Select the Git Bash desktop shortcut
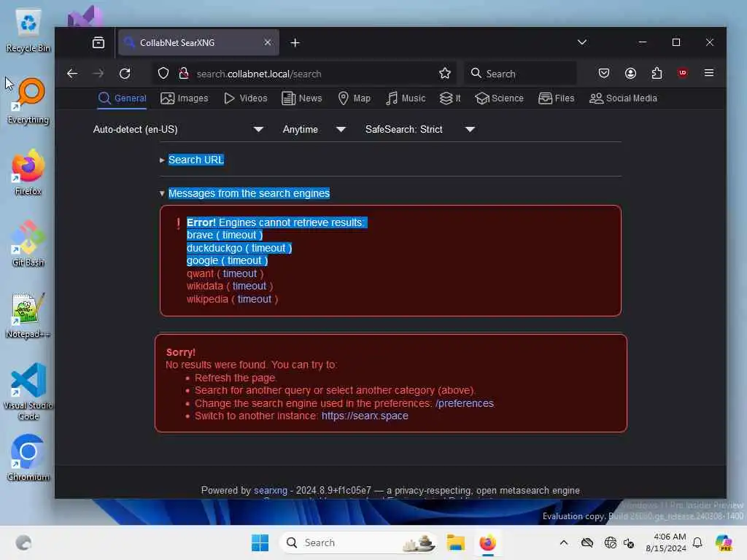 [28, 244]
